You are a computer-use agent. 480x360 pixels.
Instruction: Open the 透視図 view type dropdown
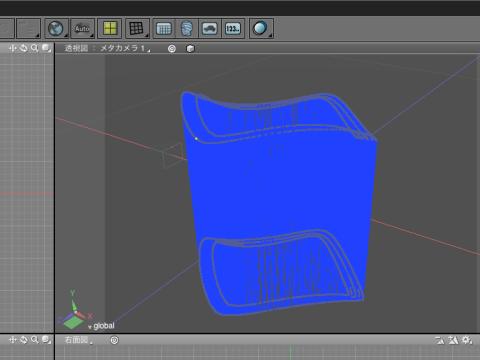76,48
